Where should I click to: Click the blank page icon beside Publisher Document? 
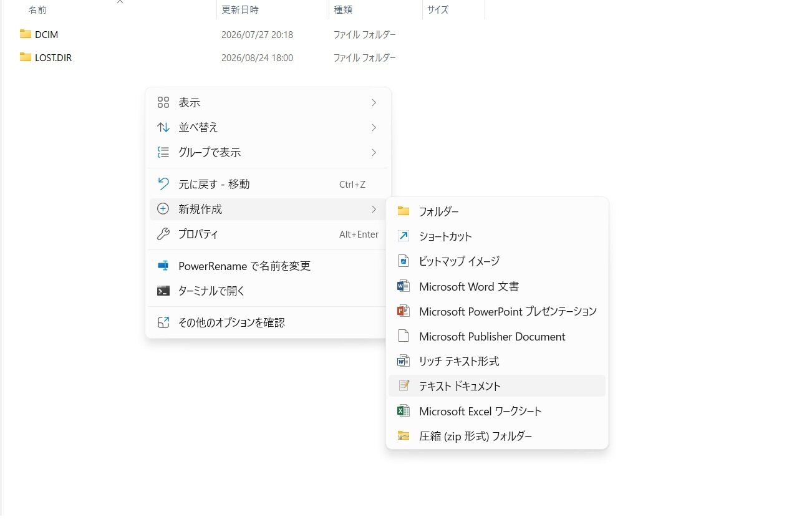point(404,336)
